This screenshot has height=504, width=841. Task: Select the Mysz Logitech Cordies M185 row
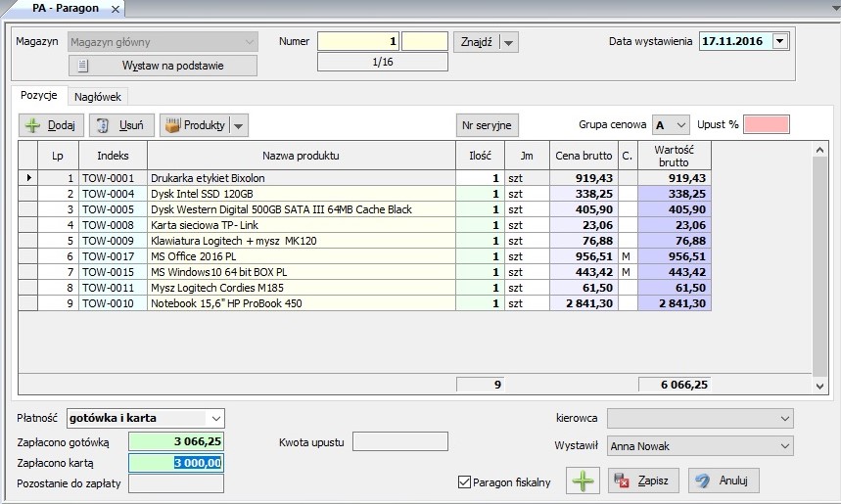coord(365,288)
